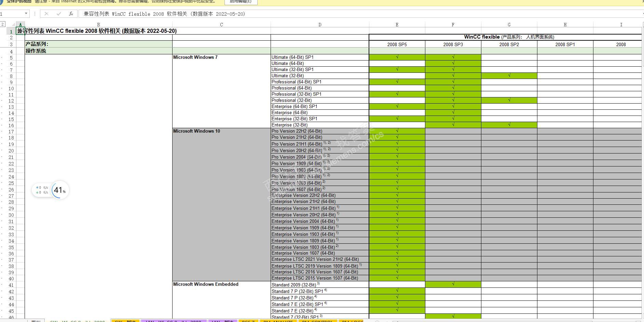
Task: Click the 41% floating monitor widget
Action: coord(51,190)
